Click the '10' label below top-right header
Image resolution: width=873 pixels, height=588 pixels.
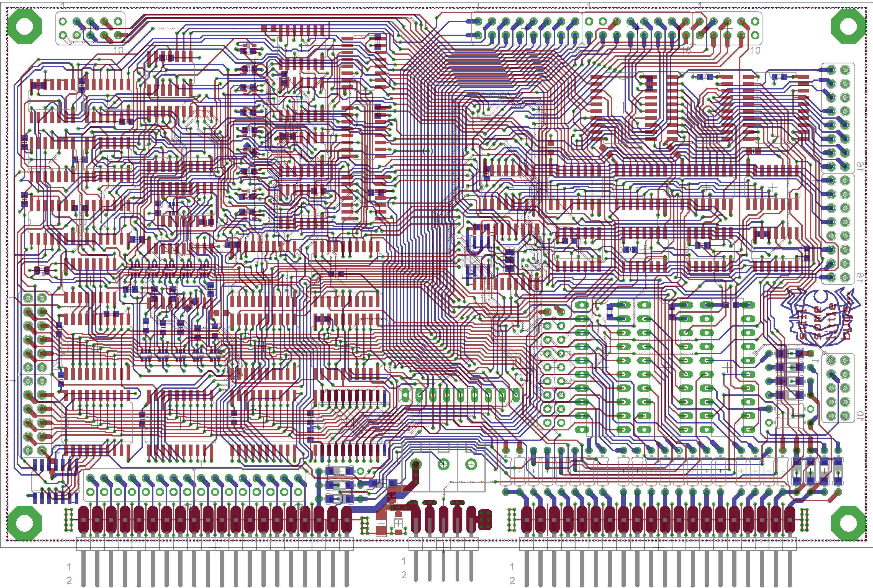[x=755, y=50]
